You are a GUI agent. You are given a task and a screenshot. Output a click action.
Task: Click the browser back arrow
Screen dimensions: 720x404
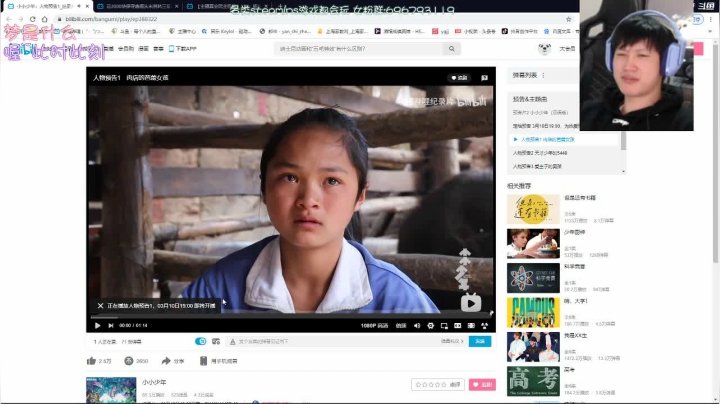pos(9,19)
